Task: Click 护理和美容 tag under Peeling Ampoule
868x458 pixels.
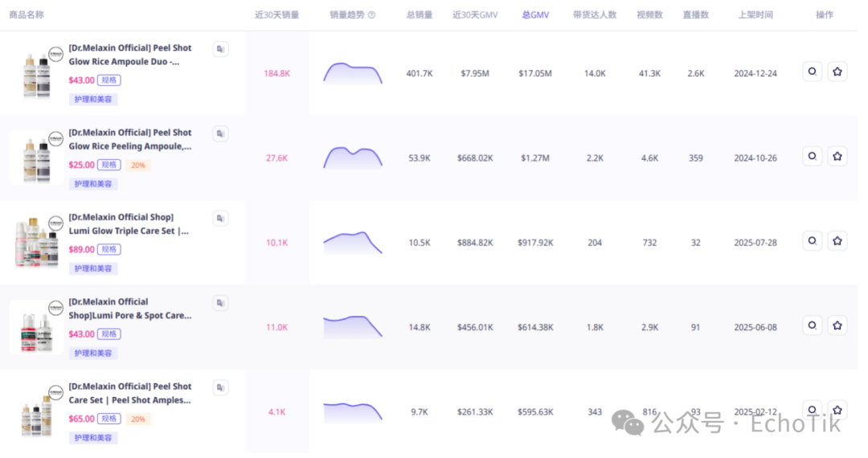Action: pyautogui.click(x=93, y=184)
